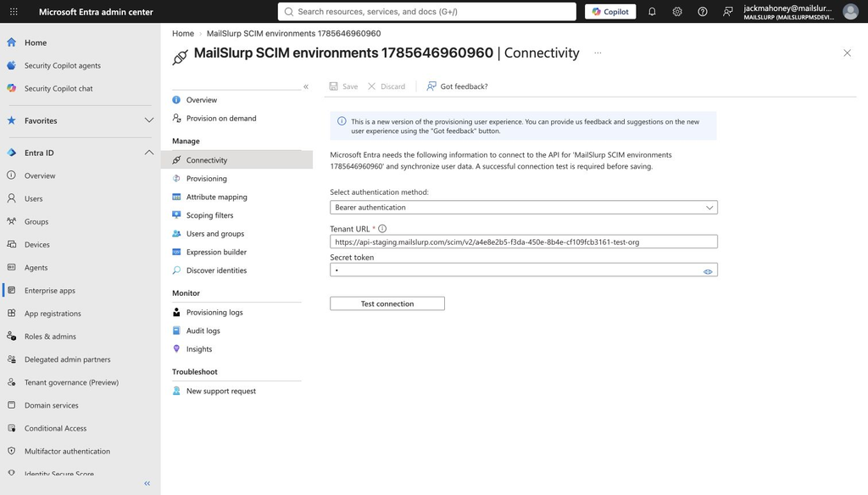
Task: Open Provision on demand
Action: [221, 119]
